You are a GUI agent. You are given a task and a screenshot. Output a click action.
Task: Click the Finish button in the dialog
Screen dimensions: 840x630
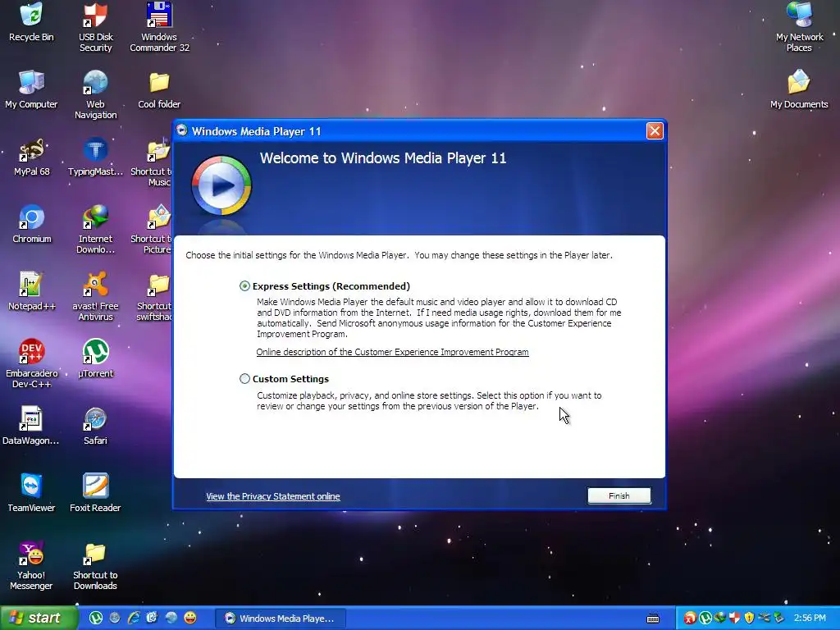619,496
